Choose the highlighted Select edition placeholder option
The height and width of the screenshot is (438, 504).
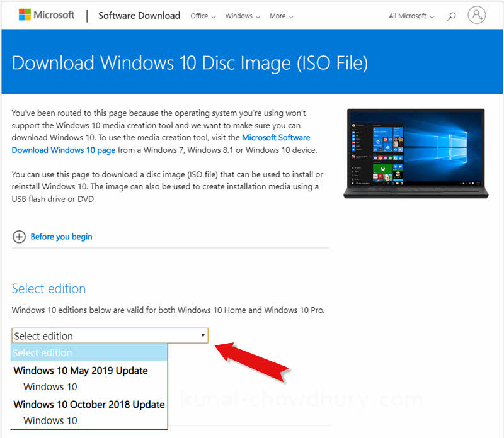[x=89, y=352]
